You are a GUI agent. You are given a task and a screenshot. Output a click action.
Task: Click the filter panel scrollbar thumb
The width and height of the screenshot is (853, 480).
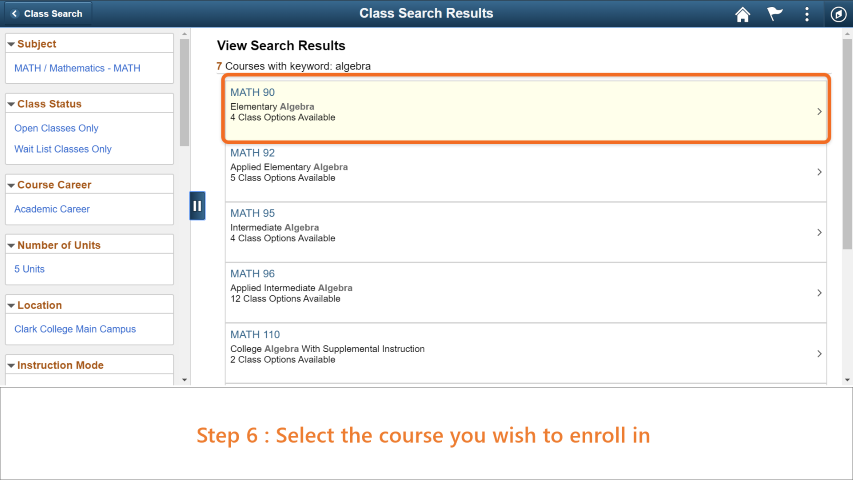[184, 93]
